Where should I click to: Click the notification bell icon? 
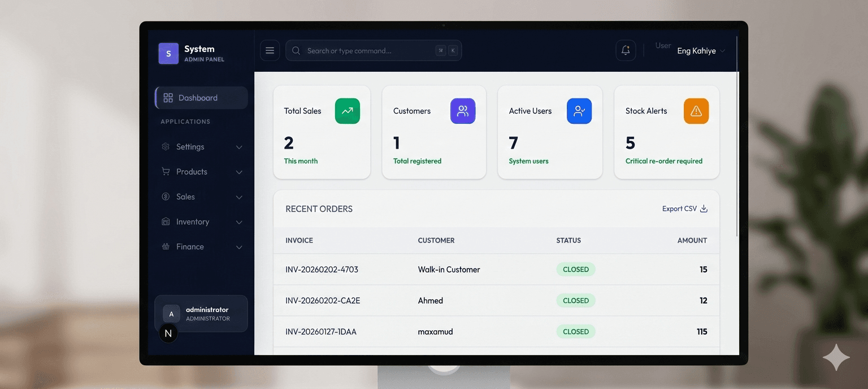point(626,50)
